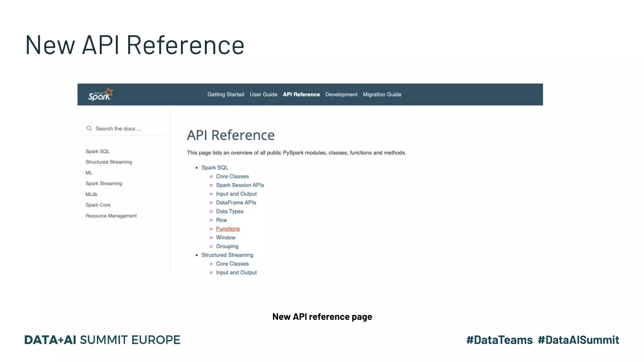Select Structured Streaming in the sidebar

109,162
